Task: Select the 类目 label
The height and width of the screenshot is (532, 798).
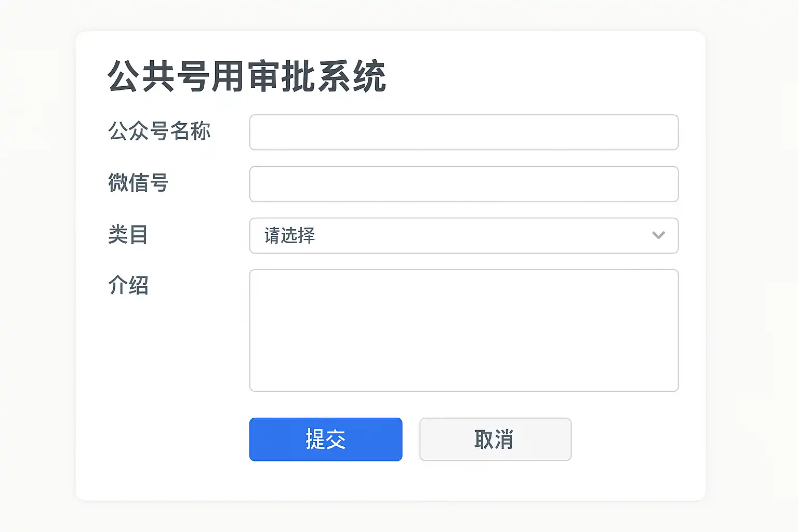Action: 128,234
